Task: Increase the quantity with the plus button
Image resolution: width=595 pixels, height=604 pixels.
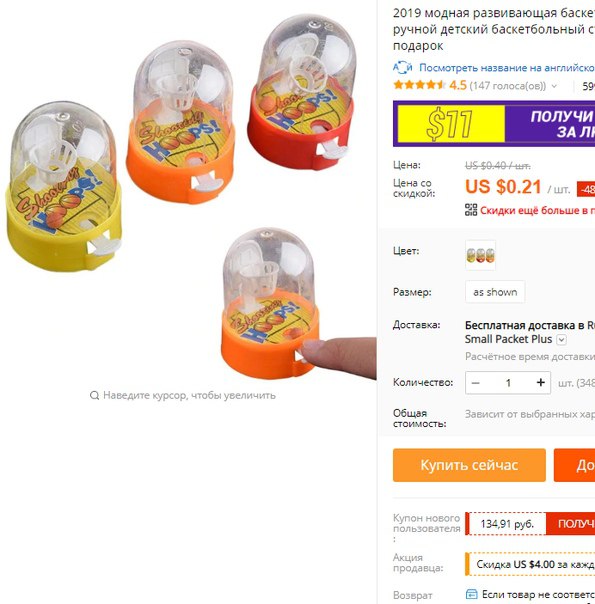Action: [x=540, y=383]
